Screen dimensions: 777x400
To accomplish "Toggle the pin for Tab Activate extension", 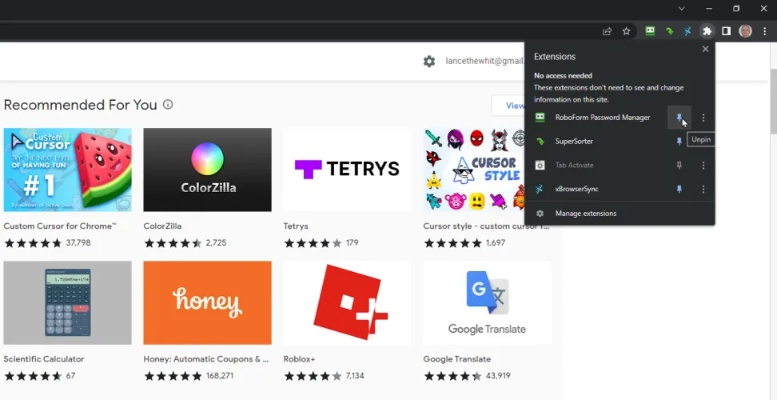I will 679,165.
